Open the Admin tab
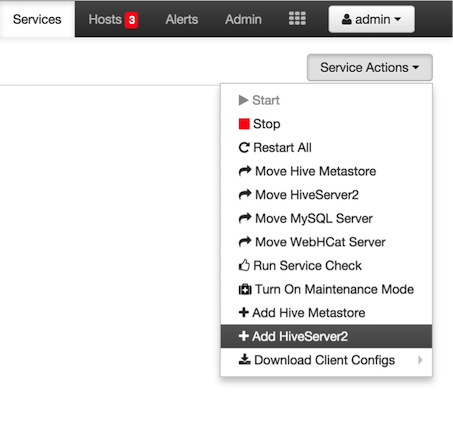453x446 pixels. [243, 19]
